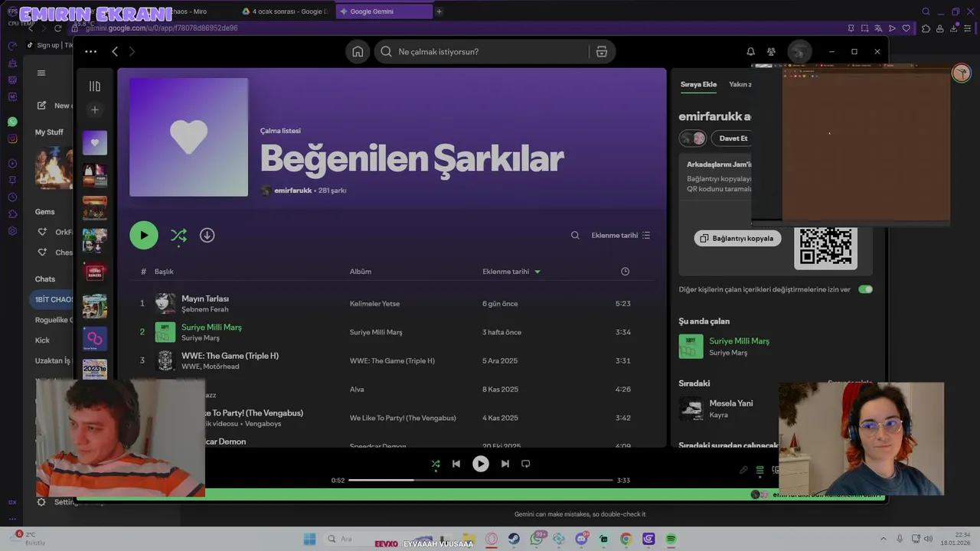Open Eklenme tarihi sort view dropdown
This screenshot has height=551, width=980.
pyautogui.click(x=621, y=236)
